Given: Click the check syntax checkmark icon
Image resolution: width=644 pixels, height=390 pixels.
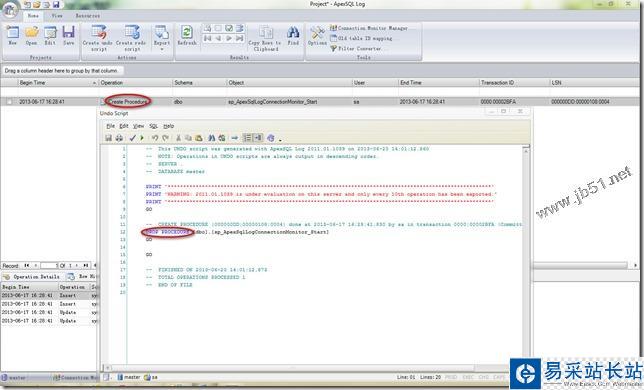Looking at the screenshot, I should click(132, 138).
